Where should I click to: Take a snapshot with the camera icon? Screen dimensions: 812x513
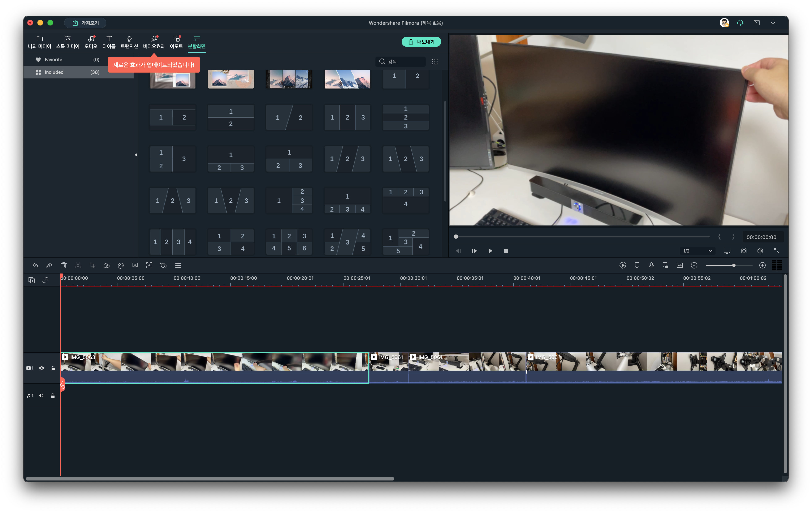click(744, 251)
